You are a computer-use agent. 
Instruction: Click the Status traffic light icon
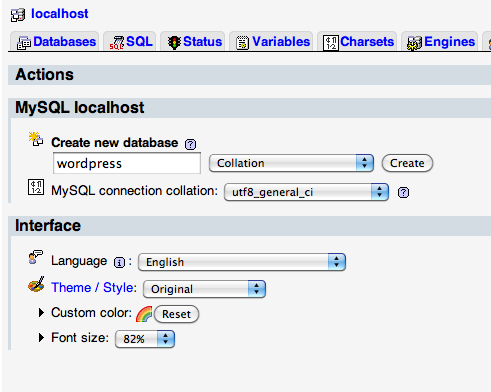pos(174,43)
